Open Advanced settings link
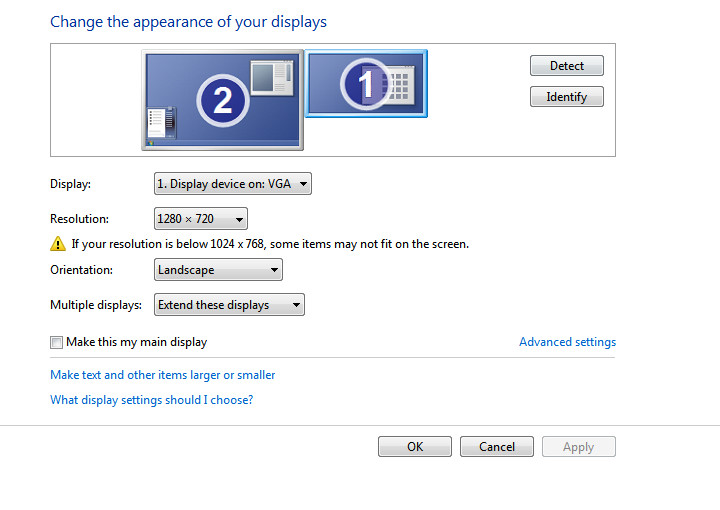720x510 pixels. [567, 342]
